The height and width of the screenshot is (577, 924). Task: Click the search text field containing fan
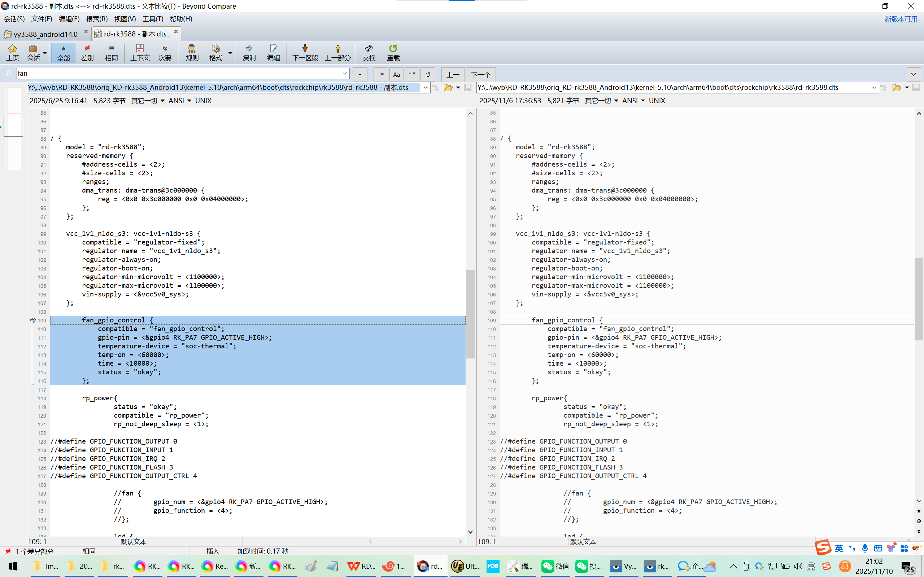179,73
